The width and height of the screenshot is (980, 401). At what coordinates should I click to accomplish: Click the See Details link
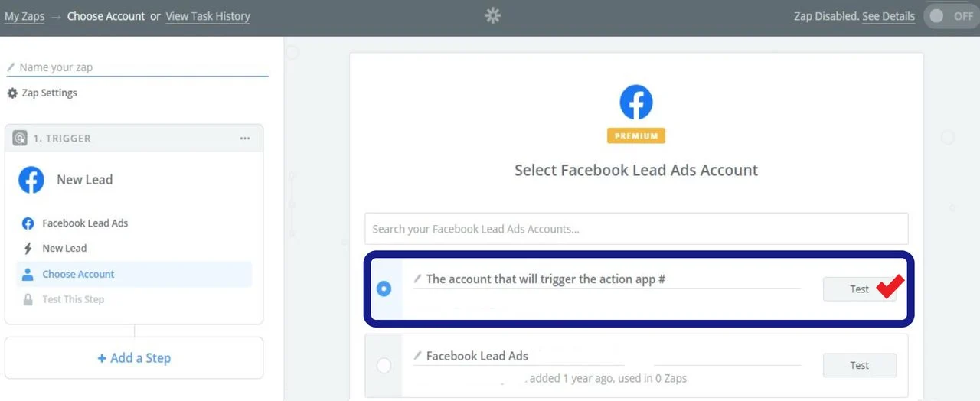888,16
